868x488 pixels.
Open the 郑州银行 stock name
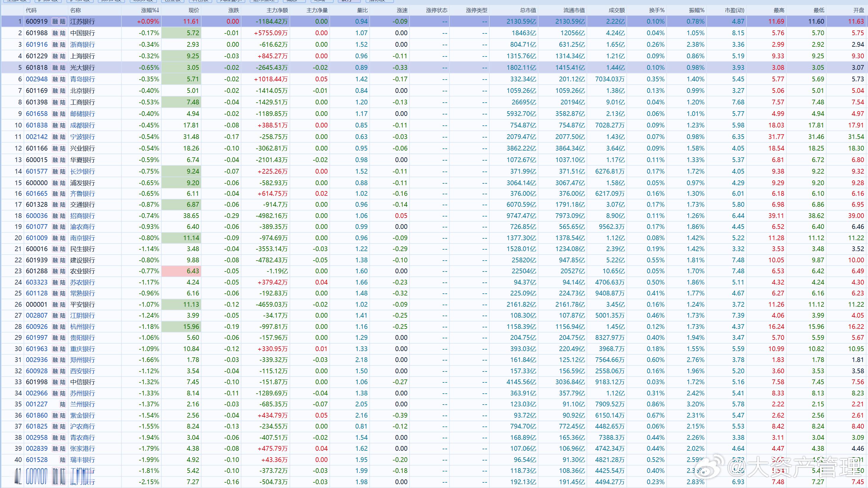point(82,360)
